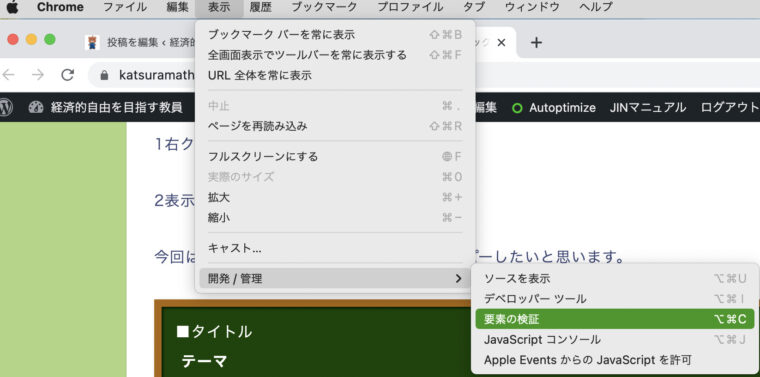Choose ソースを表示 in submenu

tap(615, 279)
